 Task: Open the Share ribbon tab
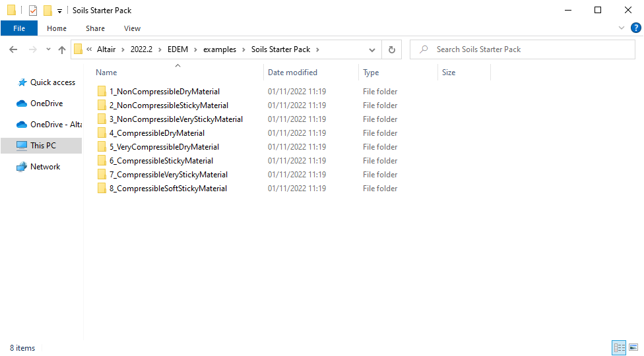click(95, 28)
